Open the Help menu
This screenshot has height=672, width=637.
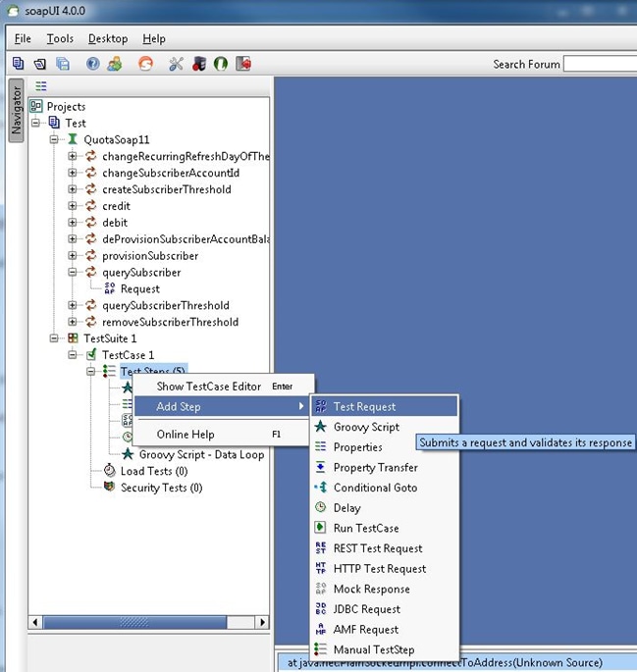point(154,39)
